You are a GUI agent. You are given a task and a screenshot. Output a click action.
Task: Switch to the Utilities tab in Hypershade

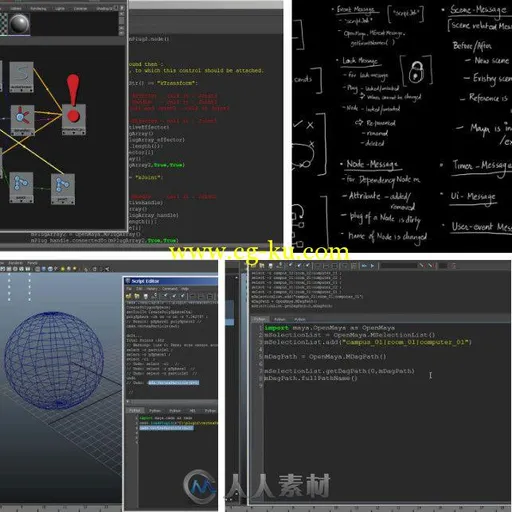pyautogui.click(x=16, y=8)
